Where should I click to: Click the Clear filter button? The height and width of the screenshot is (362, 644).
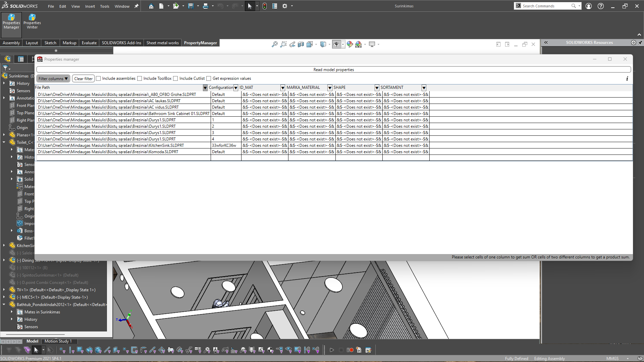(83, 78)
